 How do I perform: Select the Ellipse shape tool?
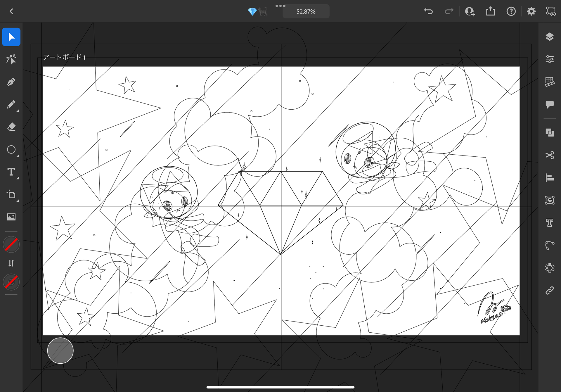(x=11, y=150)
